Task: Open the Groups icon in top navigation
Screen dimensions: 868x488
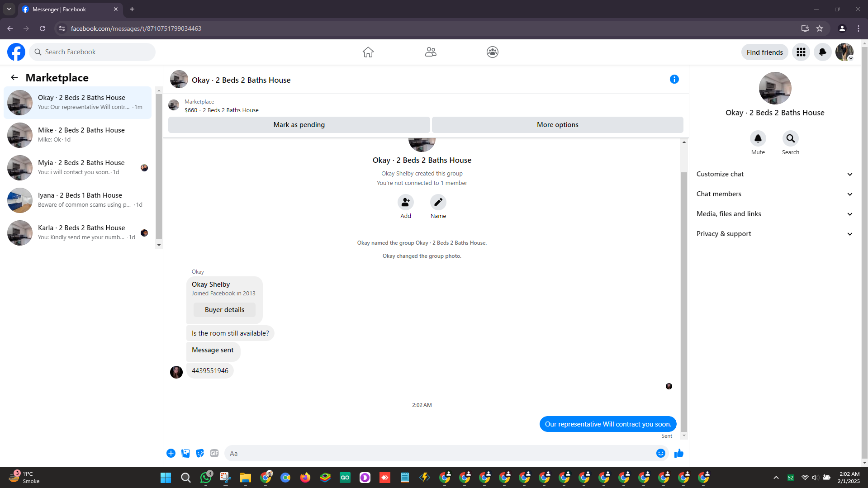Action: pos(492,52)
